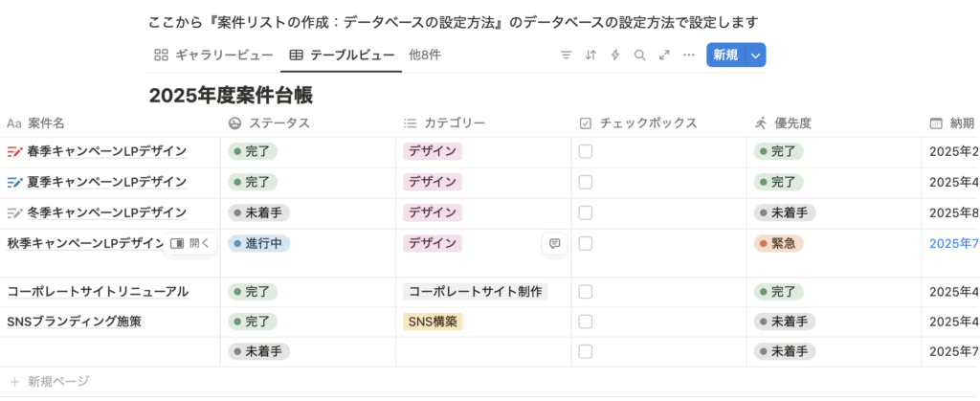
Task: Click comment icon on 秋季キャンペーン row
Action: [x=555, y=244]
